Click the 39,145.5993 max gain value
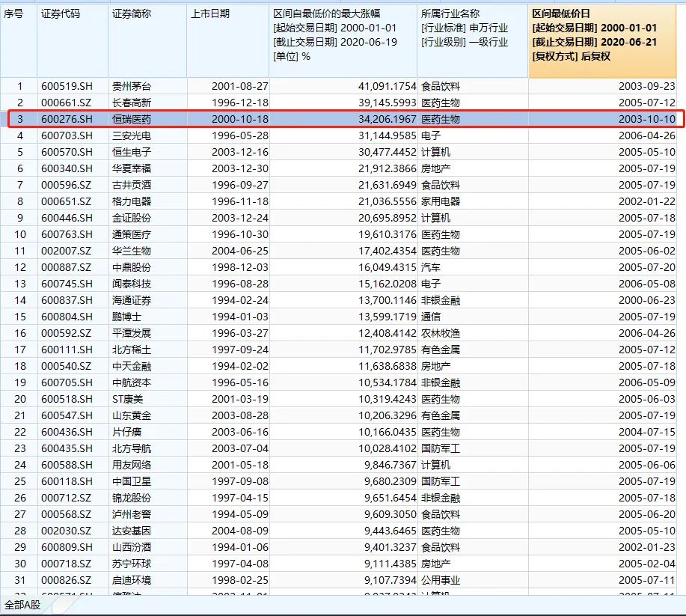Viewport: 686px width, 616px height. pos(379,103)
